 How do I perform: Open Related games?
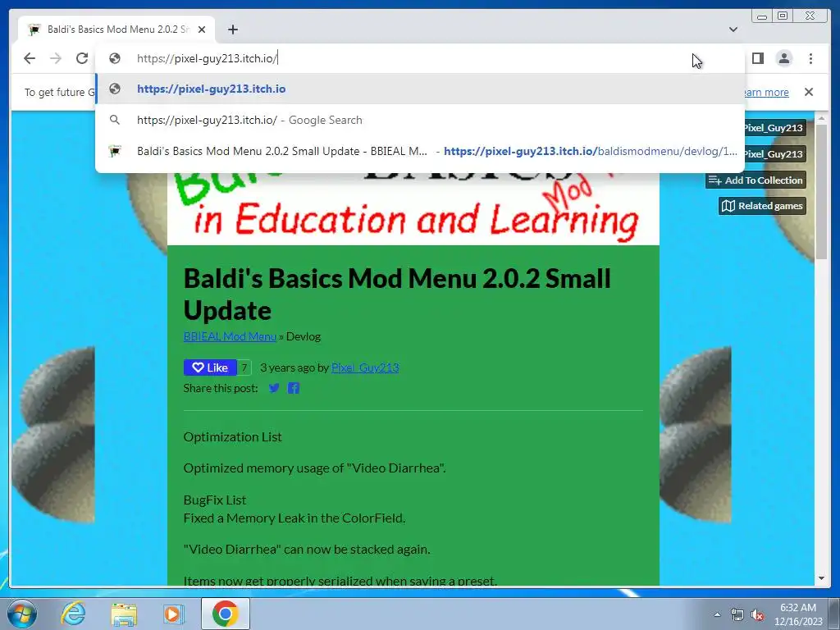pos(762,206)
